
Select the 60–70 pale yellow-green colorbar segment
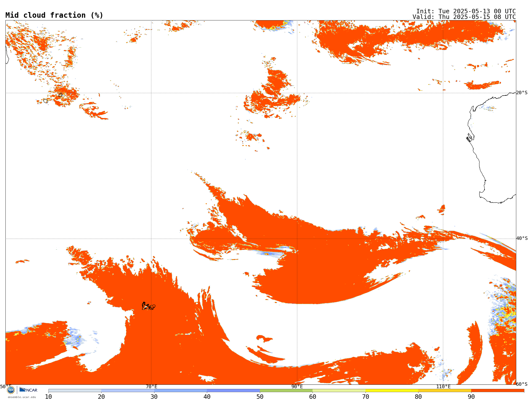pos(339,391)
